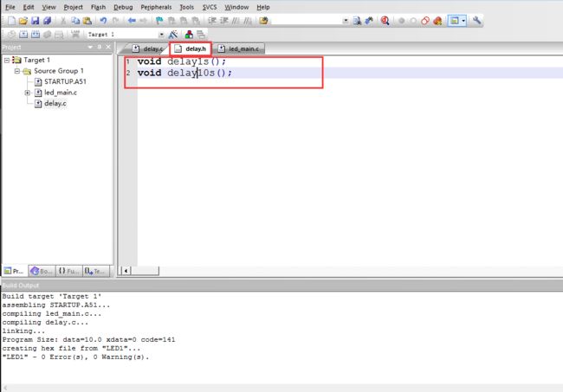Open the Project panel menu arrow

point(90,47)
